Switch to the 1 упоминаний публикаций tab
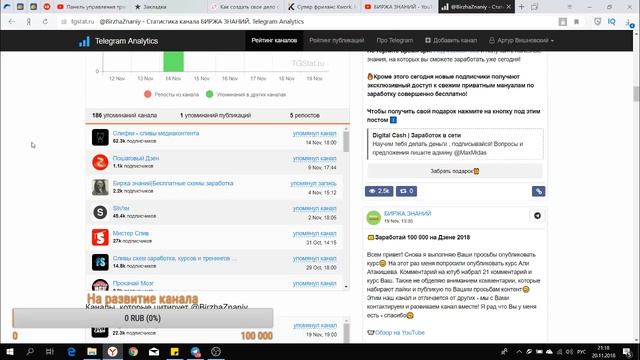The height and width of the screenshot is (360, 640). pyautogui.click(x=215, y=116)
